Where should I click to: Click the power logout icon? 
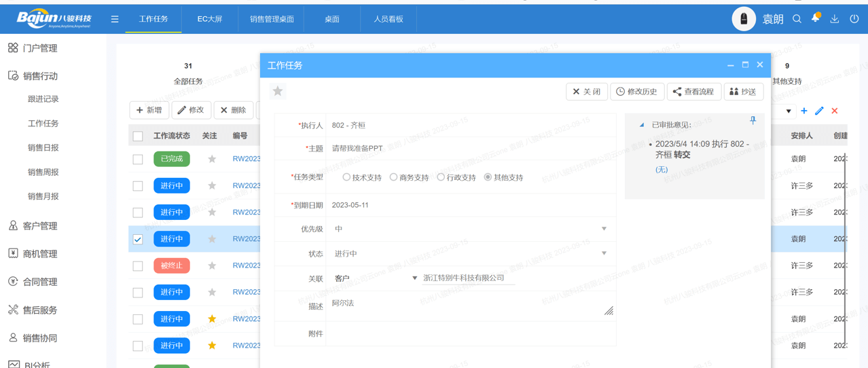(x=854, y=19)
